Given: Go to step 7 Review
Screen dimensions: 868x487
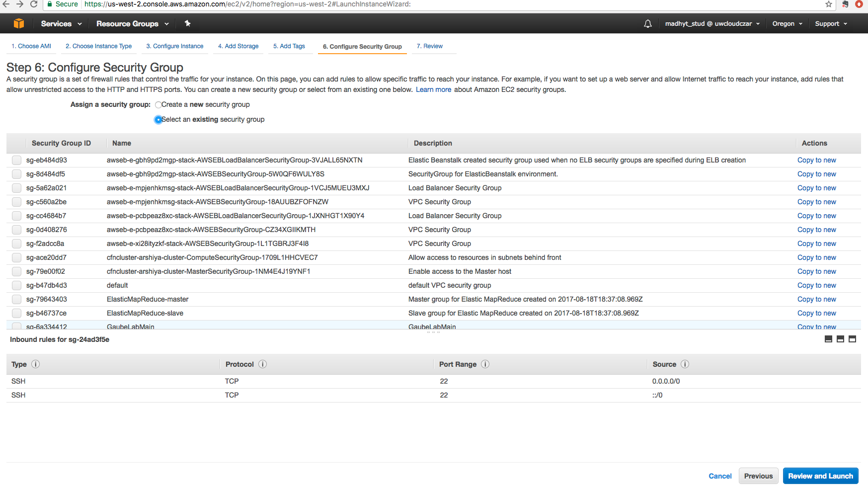Looking at the screenshot, I should (x=430, y=46).
